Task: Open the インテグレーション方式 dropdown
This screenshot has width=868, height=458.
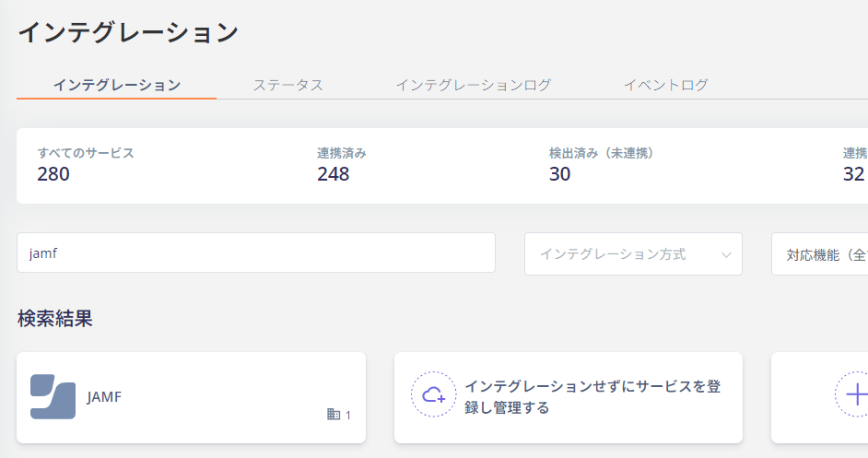Action: (x=633, y=254)
